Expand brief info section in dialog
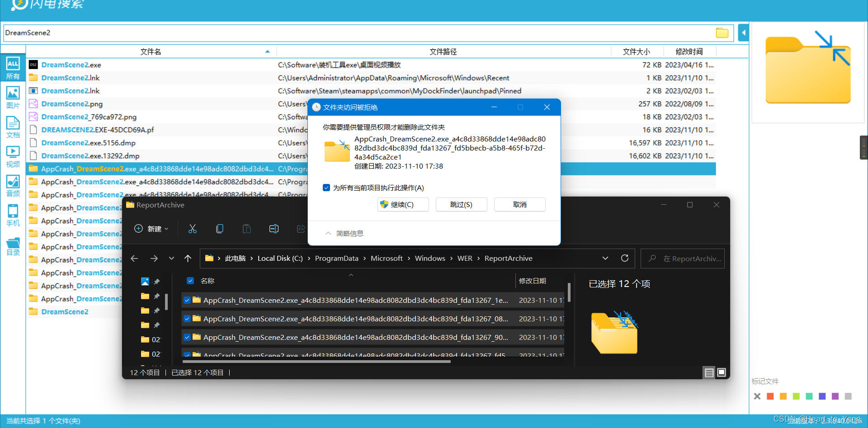 (x=344, y=233)
